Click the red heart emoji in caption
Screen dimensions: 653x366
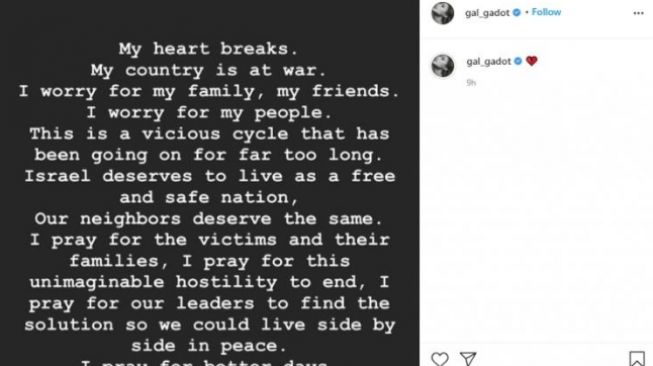pos(531,61)
